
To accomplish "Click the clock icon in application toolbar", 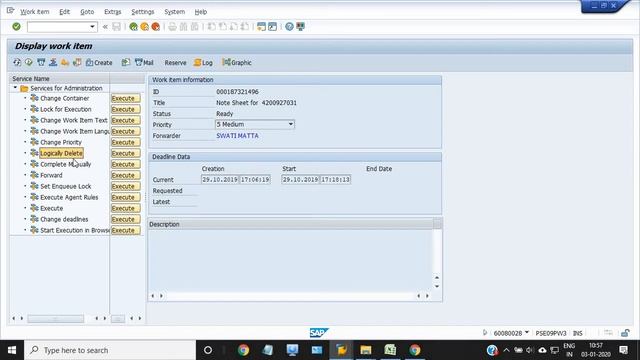I will (x=29, y=62).
